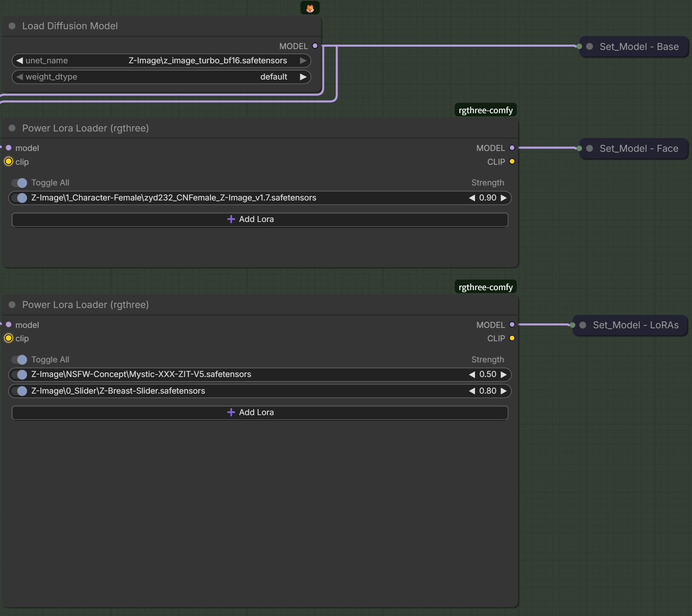Click MODEL output port on second Power Lora Loader
Viewport: 692px width, 616px height.
pos(512,325)
